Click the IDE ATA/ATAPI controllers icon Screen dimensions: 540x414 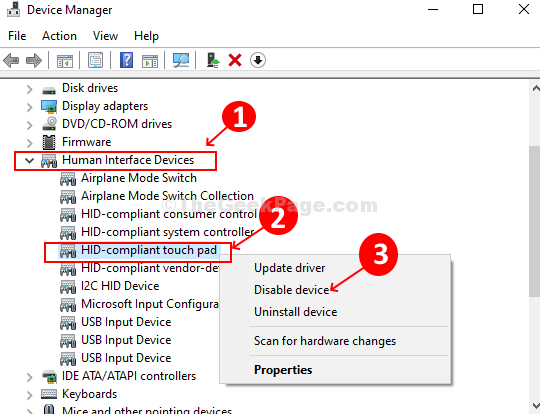click(49, 376)
